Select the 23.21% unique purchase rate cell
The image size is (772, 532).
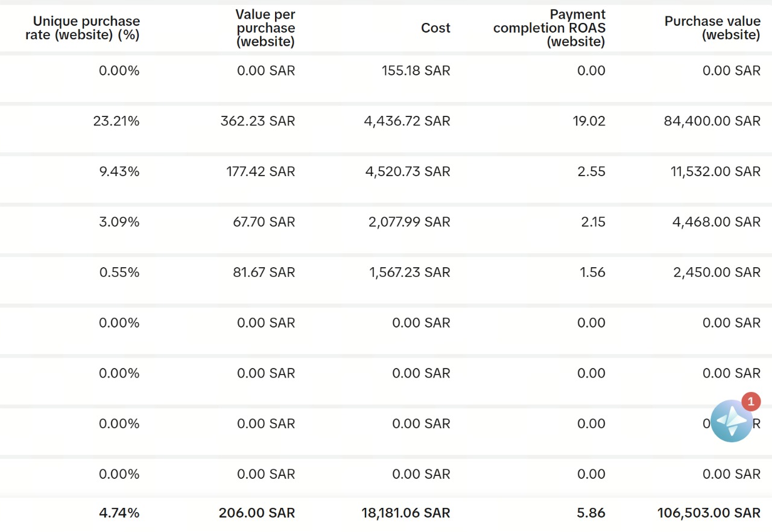pos(116,121)
